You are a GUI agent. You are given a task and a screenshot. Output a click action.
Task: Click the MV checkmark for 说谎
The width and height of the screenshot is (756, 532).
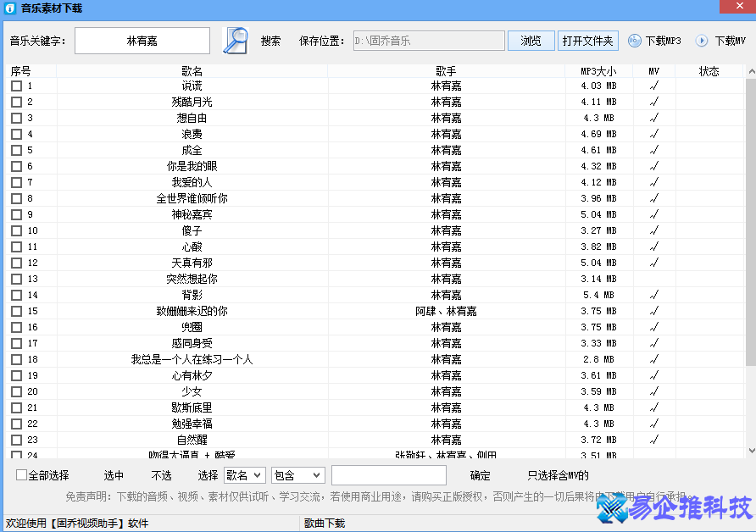click(653, 85)
